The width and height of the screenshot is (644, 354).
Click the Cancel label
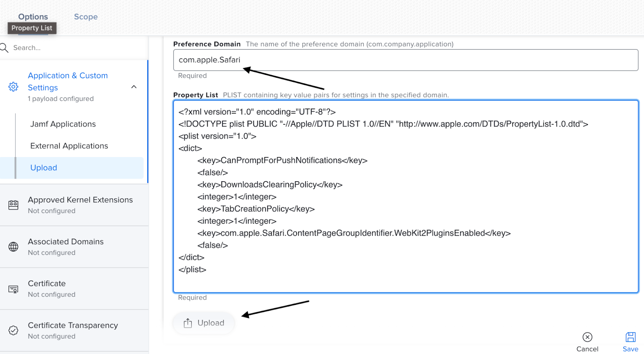pyautogui.click(x=587, y=349)
